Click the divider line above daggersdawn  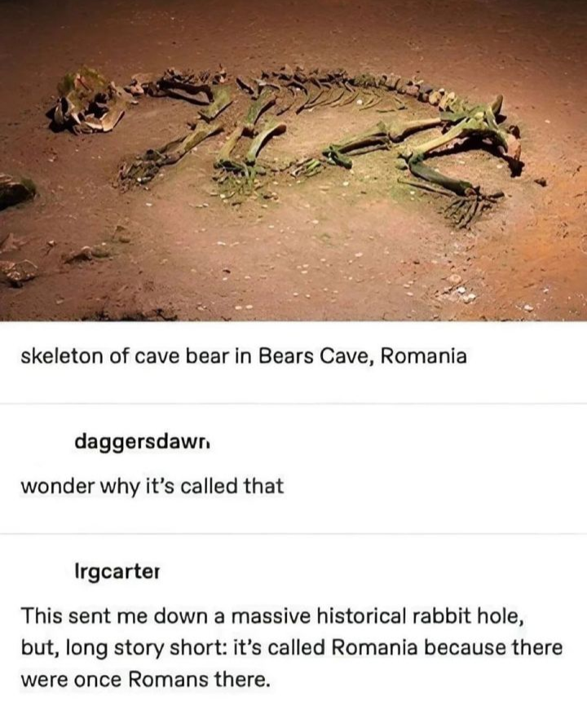point(293,404)
